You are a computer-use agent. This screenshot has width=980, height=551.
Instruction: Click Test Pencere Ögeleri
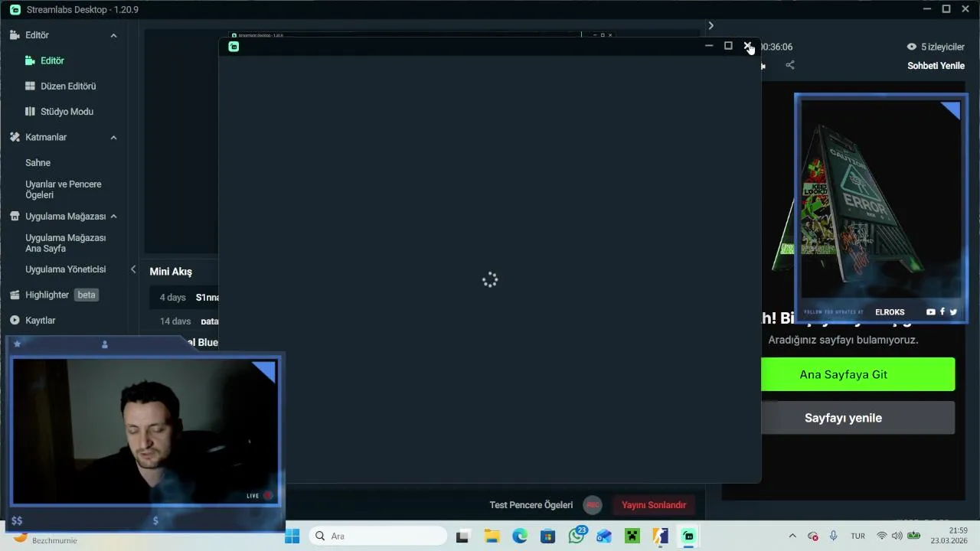(531, 505)
